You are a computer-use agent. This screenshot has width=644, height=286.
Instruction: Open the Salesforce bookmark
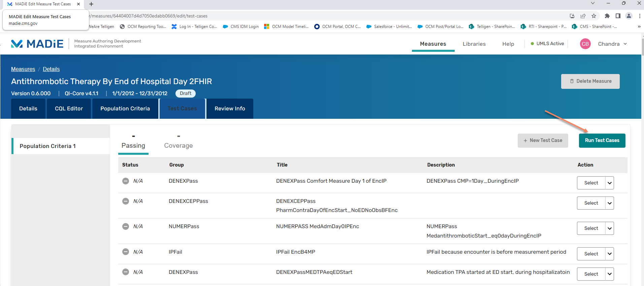click(389, 27)
